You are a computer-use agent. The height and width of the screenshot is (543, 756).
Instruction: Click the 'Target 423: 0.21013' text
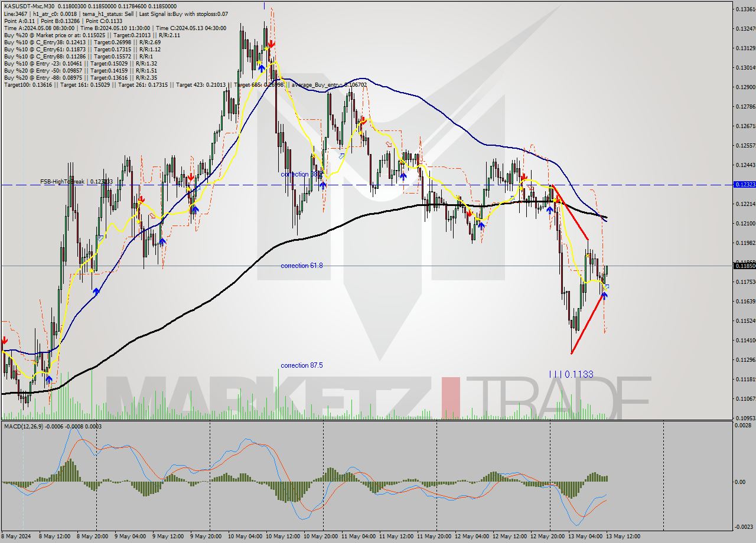coord(202,84)
